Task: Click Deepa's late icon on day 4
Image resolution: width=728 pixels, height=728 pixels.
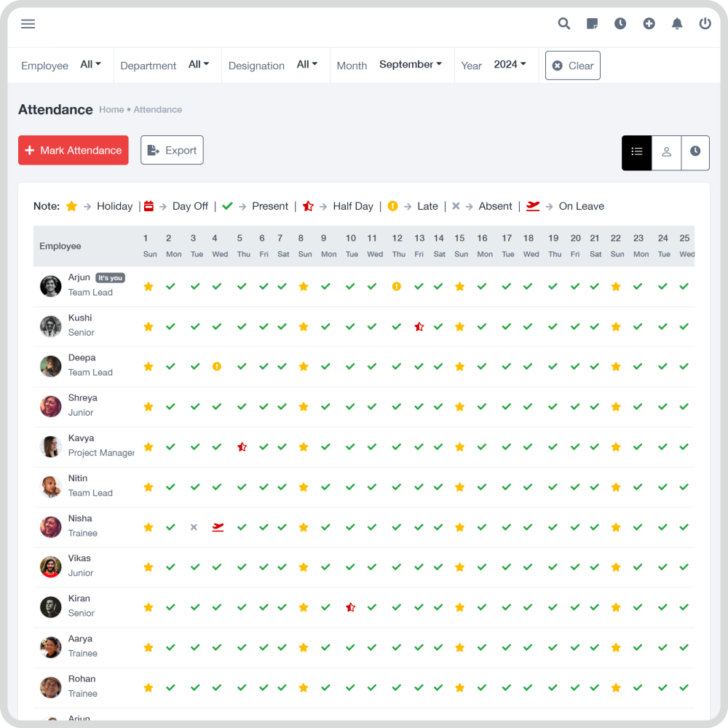Action: [x=217, y=367]
